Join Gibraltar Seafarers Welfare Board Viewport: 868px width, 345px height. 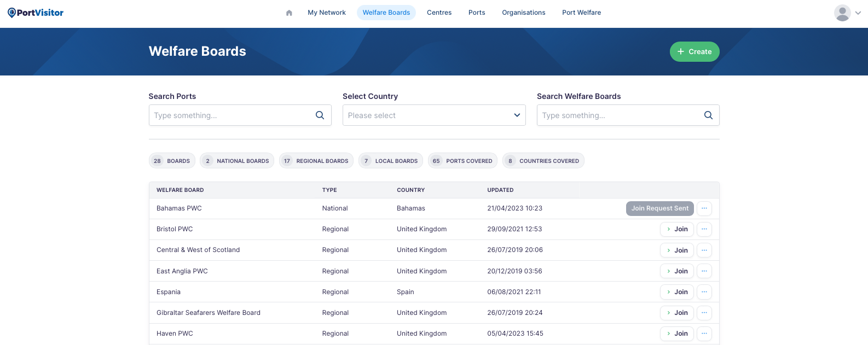coord(677,313)
